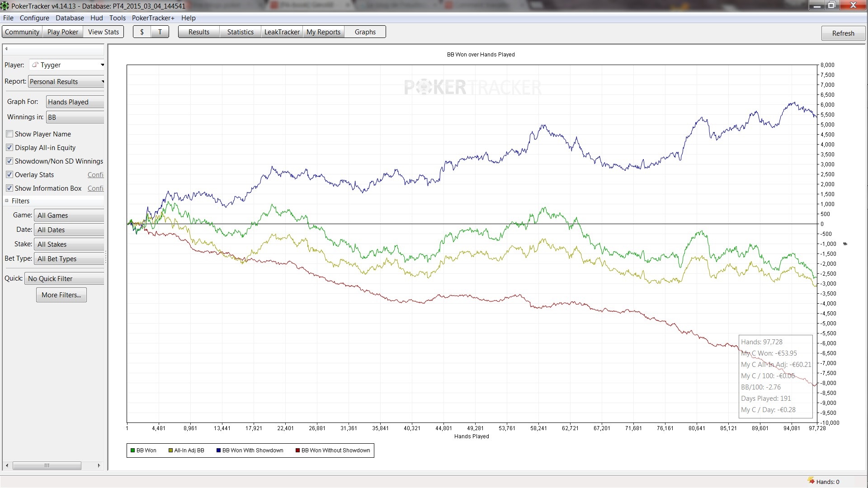Click the y-axis label 8,000
Screen dimensions: 868x488
pos(827,65)
